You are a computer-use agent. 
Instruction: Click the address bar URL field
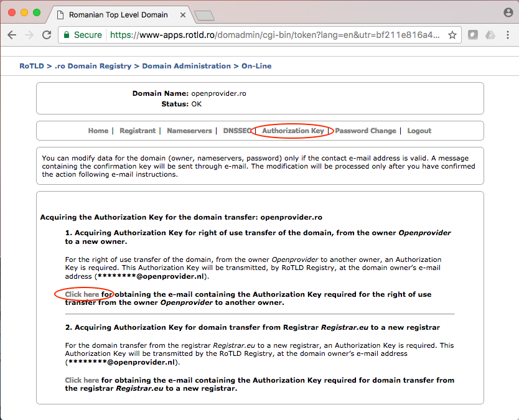click(x=274, y=35)
